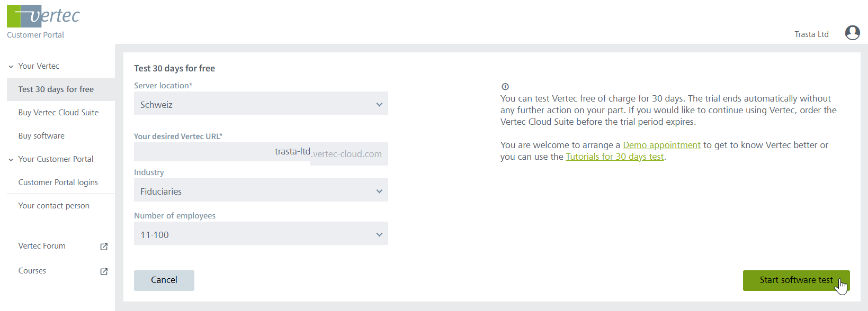Screen dimensions: 868x311
Task: Open the Buy software page
Action: (41, 136)
